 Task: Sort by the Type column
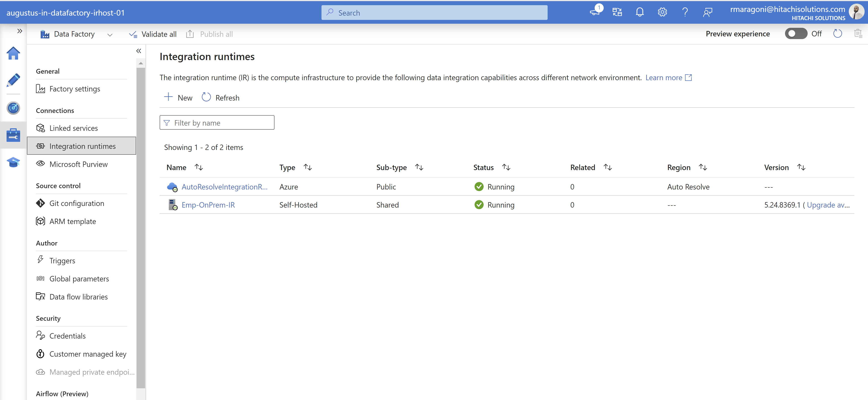pos(308,167)
